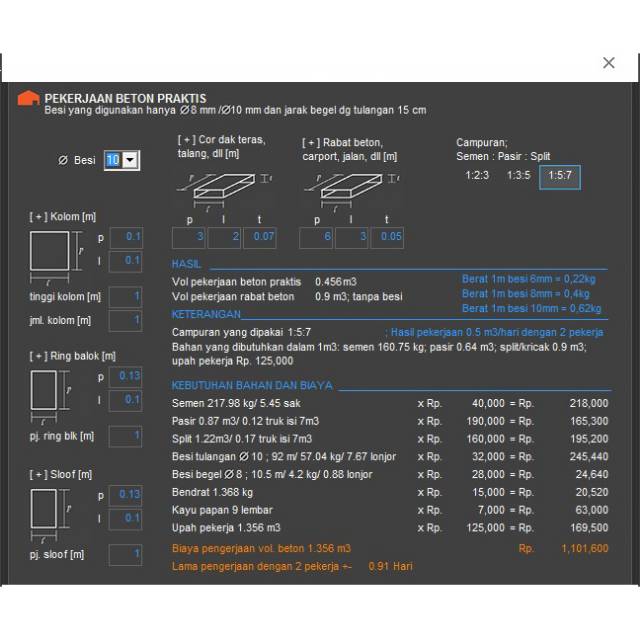Click the Rabat beton slab diagram
Viewport: 640px width, 640px height.
coord(351,191)
